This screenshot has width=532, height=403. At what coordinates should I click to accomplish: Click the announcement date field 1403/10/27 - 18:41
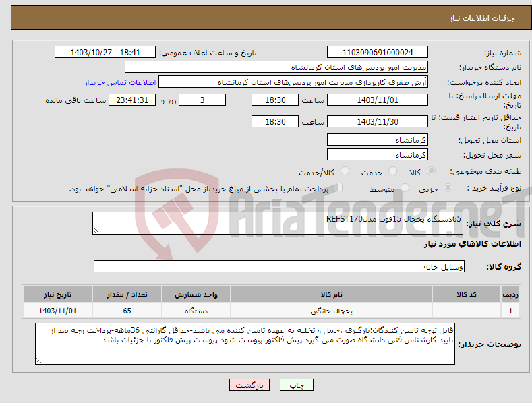click(105, 53)
